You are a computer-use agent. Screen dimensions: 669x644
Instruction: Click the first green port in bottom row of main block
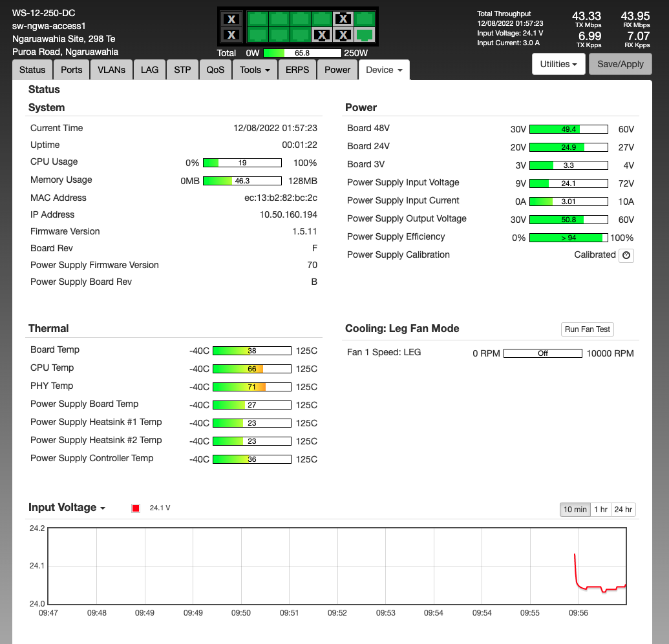pos(258,35)
